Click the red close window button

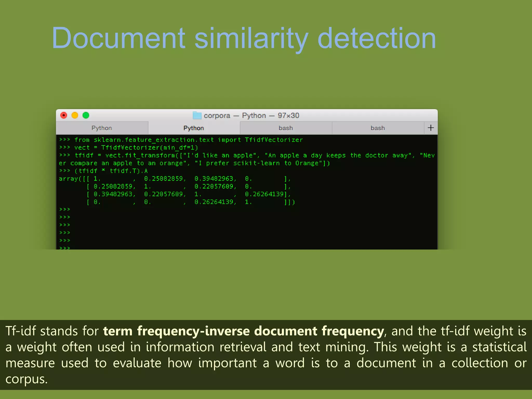64,115
